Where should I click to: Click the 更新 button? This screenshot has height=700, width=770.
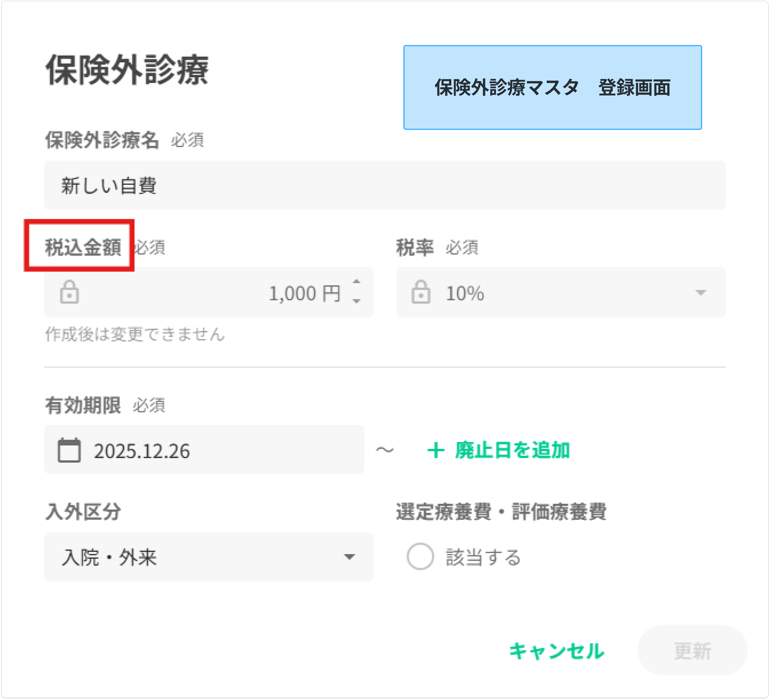[692, 650]
